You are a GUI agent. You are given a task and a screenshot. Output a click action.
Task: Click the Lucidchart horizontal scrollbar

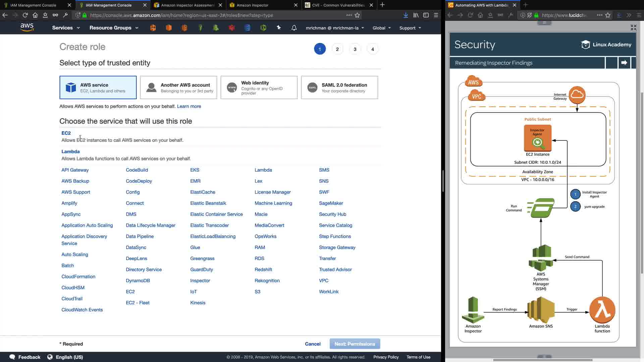tap(542, 360)
